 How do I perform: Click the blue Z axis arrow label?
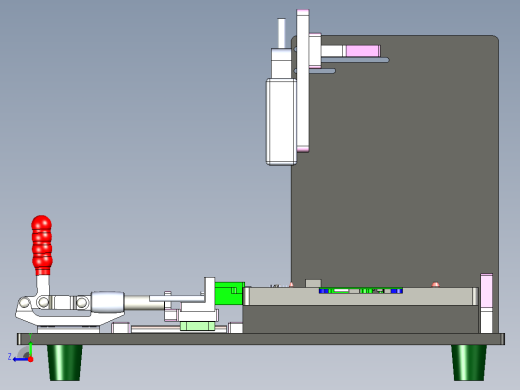point(10,357)
